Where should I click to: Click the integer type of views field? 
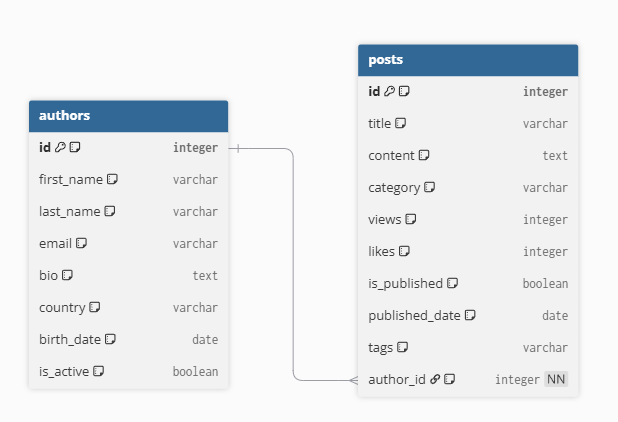coord(545,219)
